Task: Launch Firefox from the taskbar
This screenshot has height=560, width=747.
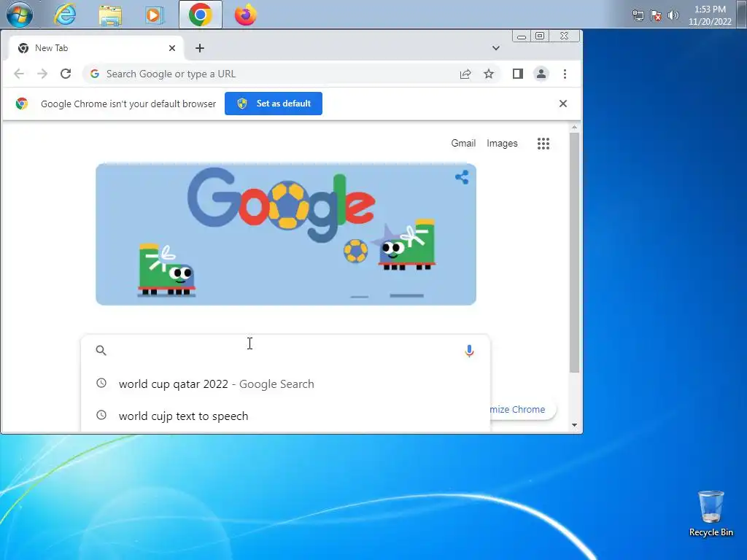Action: coord(245,15)
